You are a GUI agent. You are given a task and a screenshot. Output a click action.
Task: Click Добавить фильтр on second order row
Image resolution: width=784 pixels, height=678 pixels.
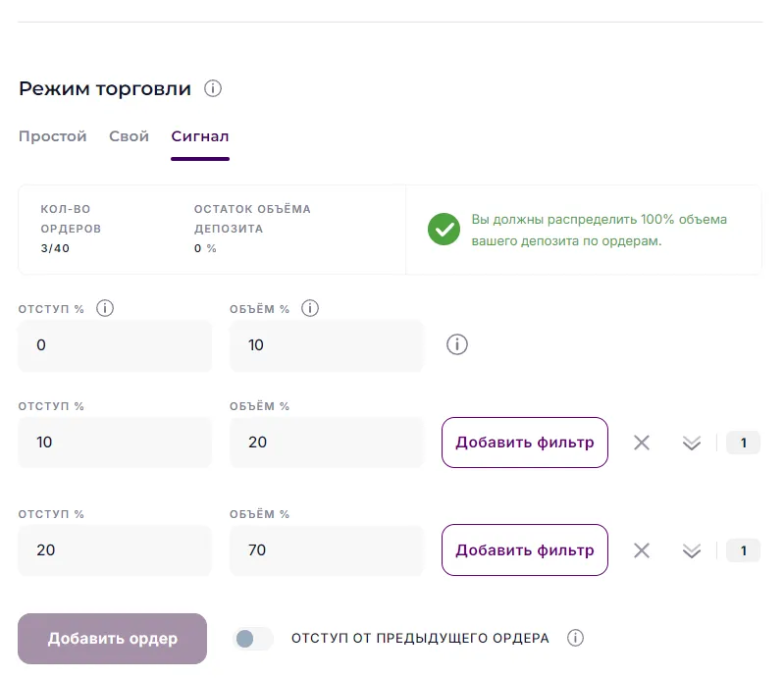[524, 443]
